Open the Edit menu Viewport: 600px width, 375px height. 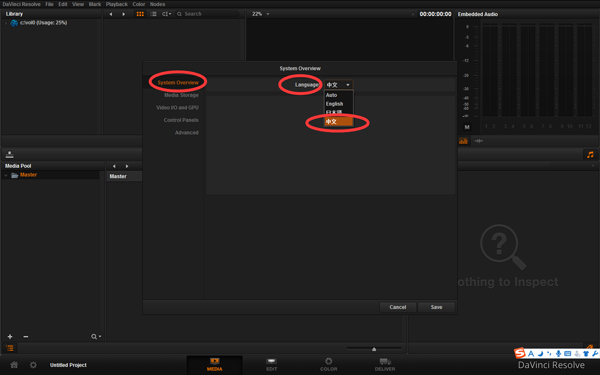63,4
